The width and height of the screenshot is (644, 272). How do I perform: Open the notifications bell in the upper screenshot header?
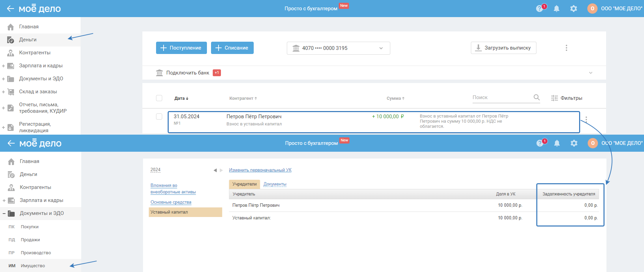(x=557, y=9)
